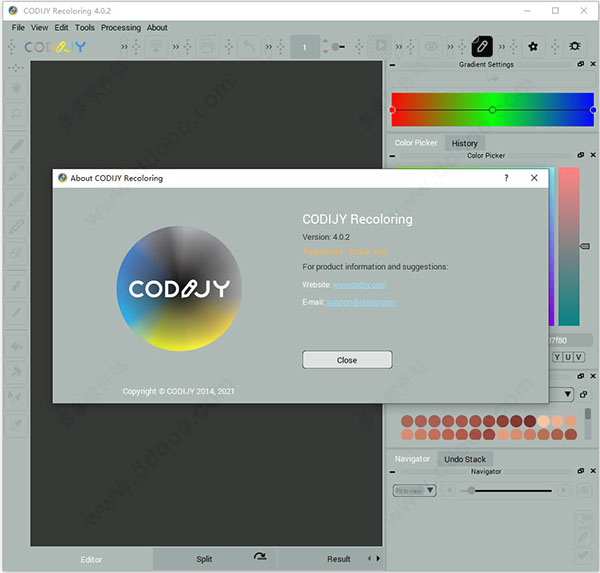Screen dimensions: 600x573
Task: Open the Fit to view zoom dropdown
Action: coord(414,490)
